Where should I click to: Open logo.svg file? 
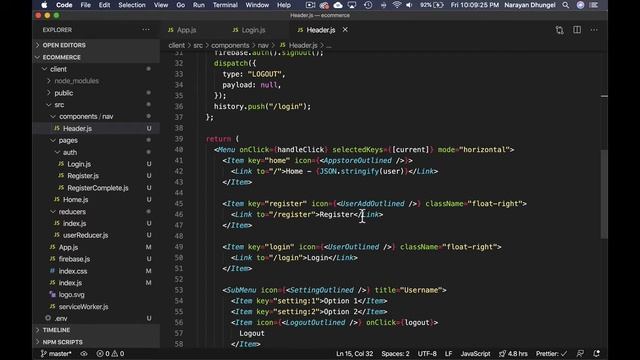click(x=96, y=294)
